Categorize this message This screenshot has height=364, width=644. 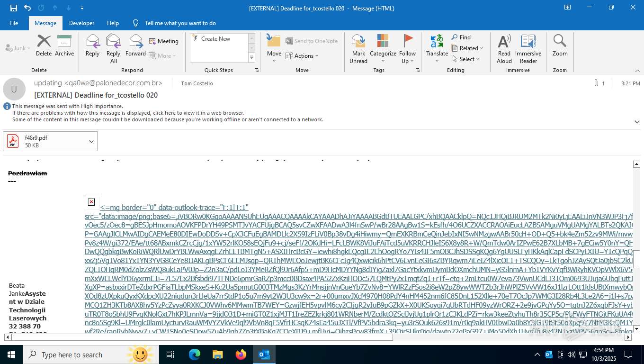coord(383,48)
